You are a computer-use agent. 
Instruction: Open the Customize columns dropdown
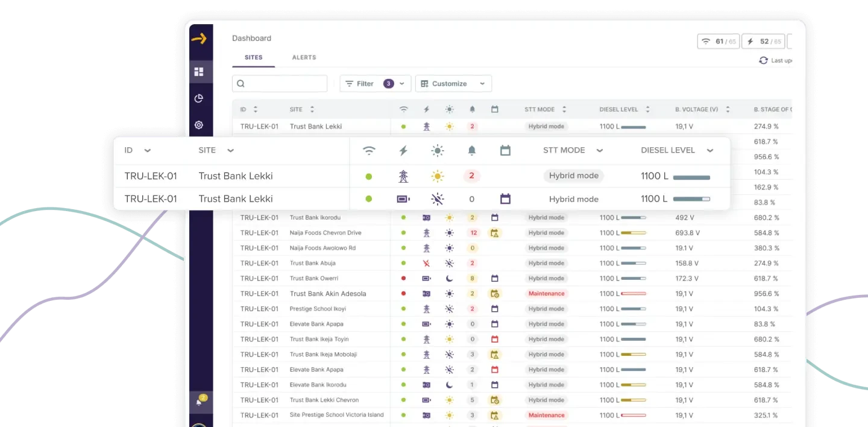click(453, 84)
